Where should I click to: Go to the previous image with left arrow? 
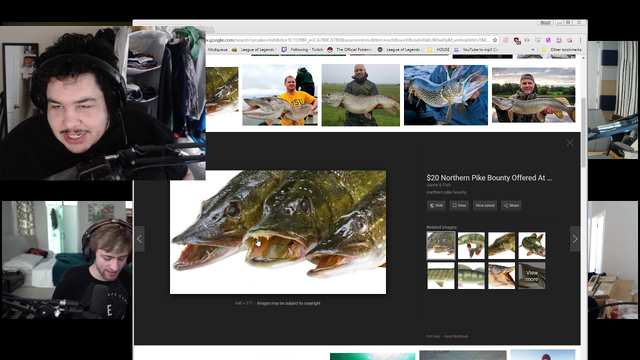(x=139, y=239)
